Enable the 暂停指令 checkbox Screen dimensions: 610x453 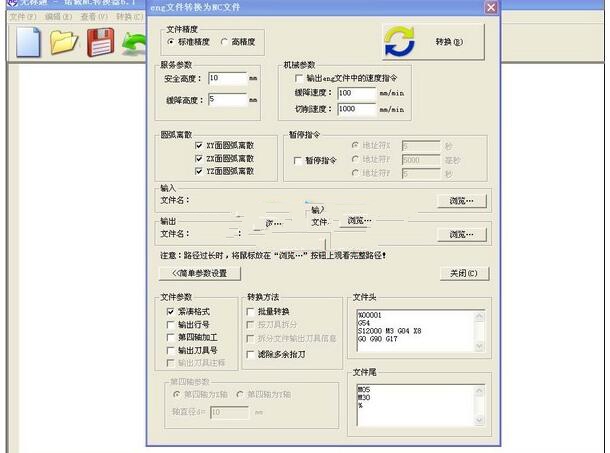(298, 160)
